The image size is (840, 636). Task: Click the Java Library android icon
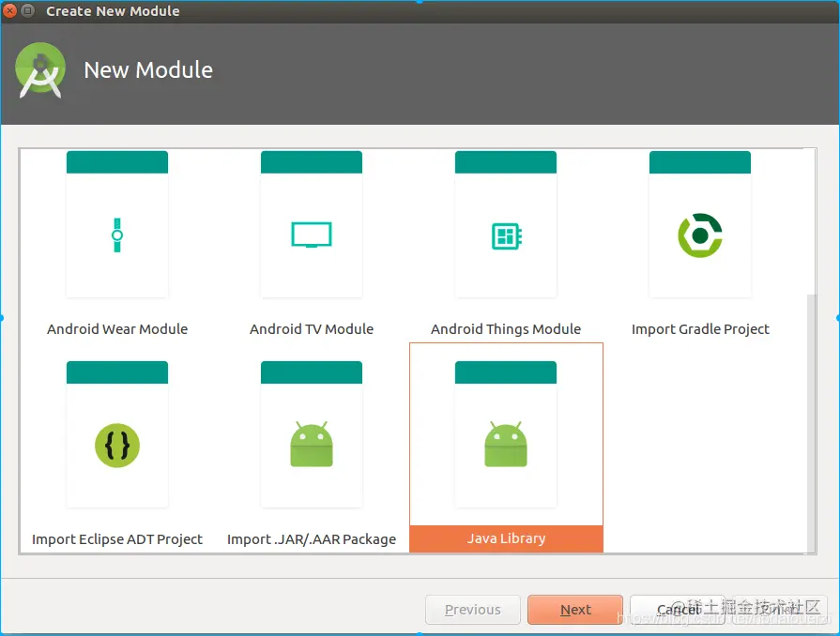pyautogui.click(x=506, y=445)
